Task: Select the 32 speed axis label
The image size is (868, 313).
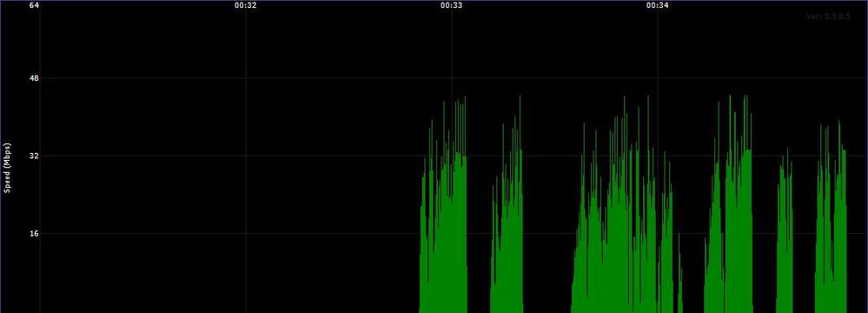Action: click(35, 156)
